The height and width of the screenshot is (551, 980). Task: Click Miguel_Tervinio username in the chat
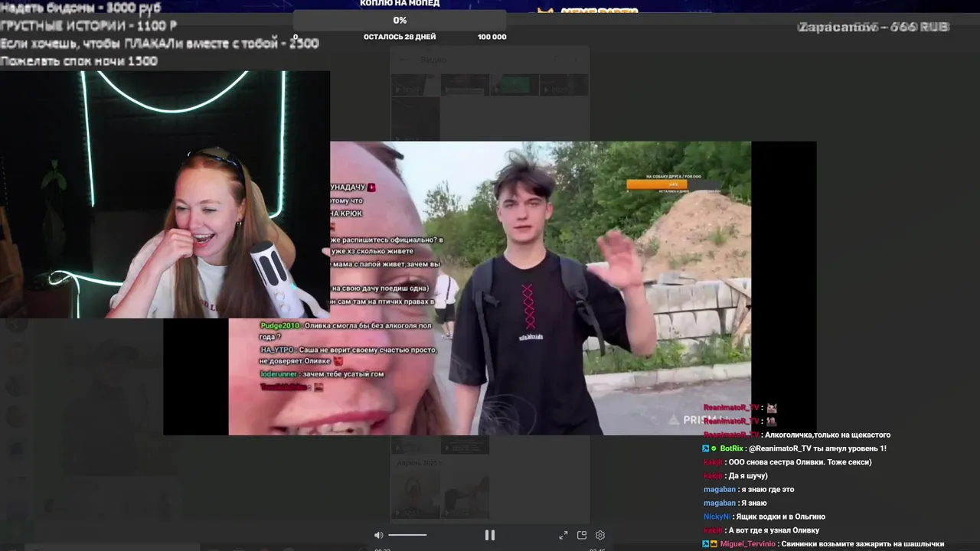pos(748,544)
